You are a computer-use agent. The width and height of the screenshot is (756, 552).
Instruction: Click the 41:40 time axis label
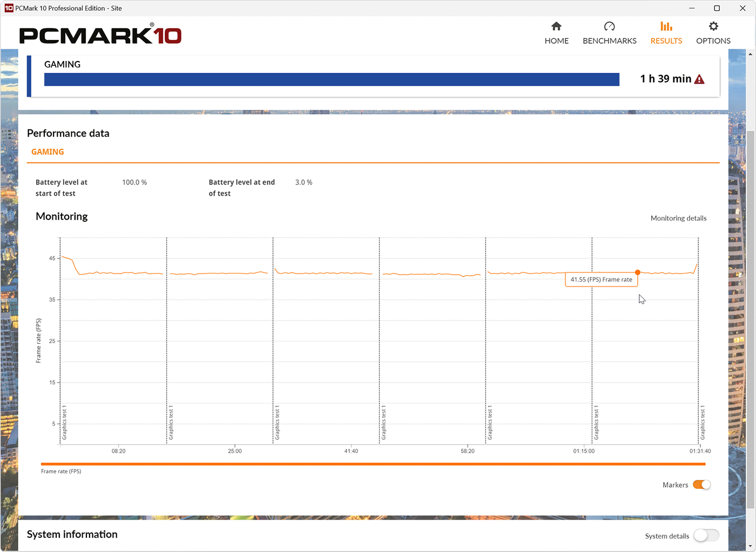351,451
